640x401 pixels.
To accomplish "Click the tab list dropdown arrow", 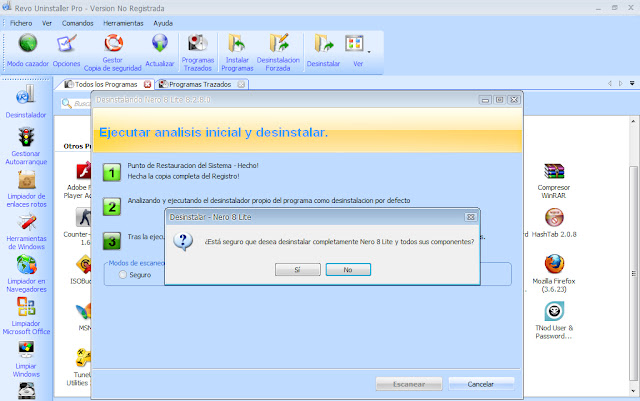I will [x=632, y=83].
